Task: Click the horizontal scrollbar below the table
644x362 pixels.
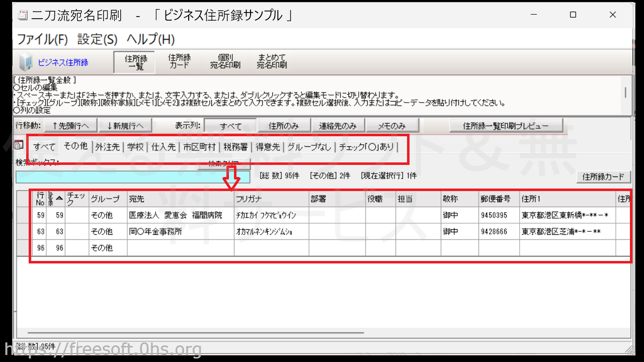Action: 195,332
